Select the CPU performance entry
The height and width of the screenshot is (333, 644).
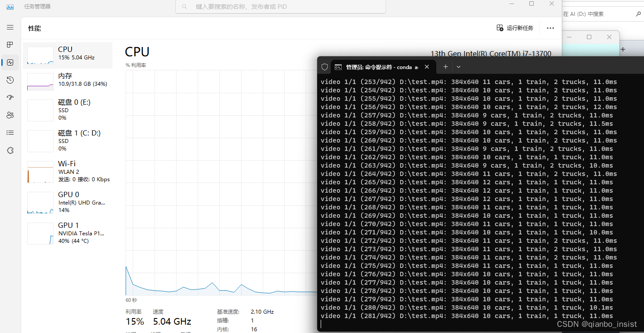(x=68, y=55)
